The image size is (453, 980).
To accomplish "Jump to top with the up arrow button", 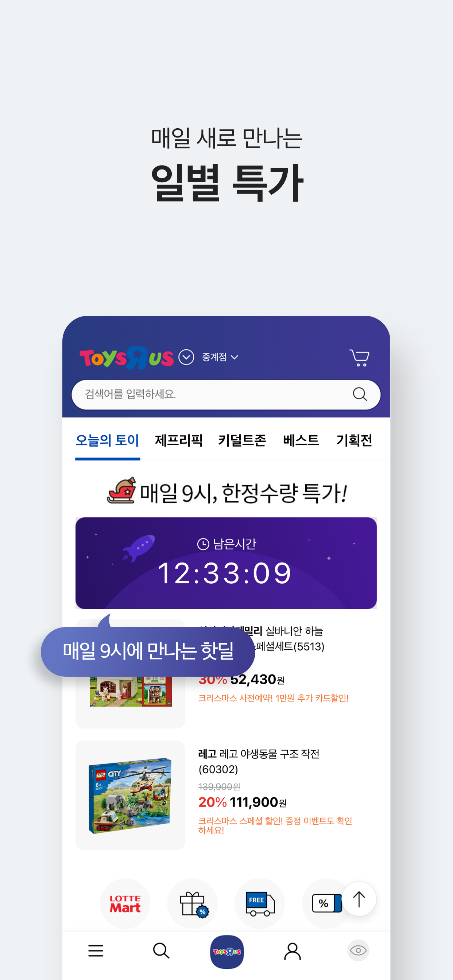I will click(359, 899).
